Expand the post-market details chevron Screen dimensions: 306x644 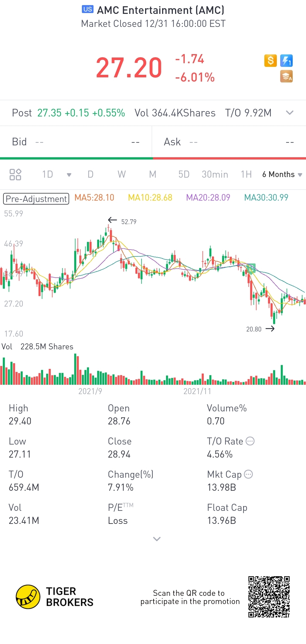290,113
